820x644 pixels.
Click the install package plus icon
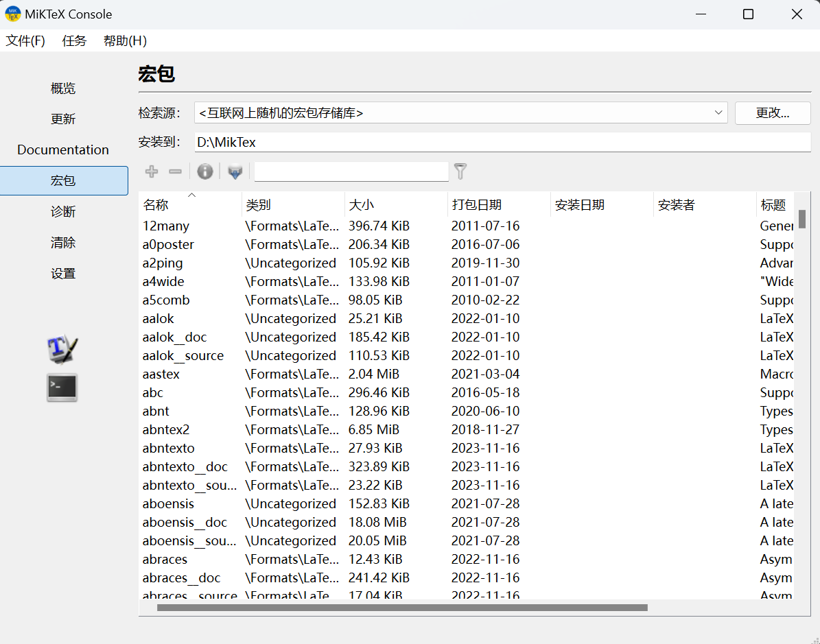tap(152, 171)
